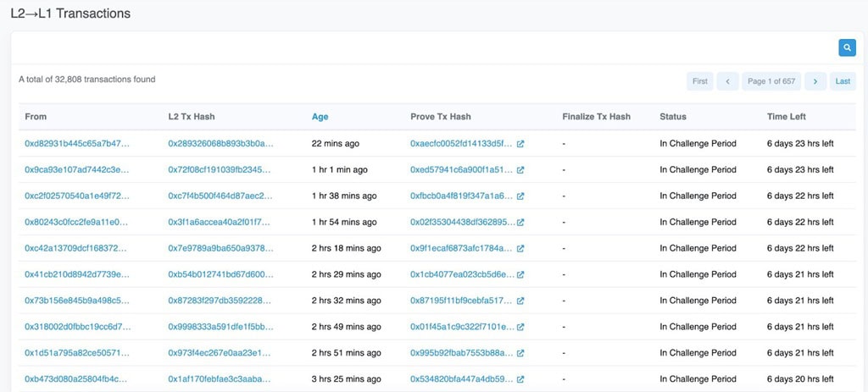Jump to the Last page
The image size is (868, 392).
843,81
